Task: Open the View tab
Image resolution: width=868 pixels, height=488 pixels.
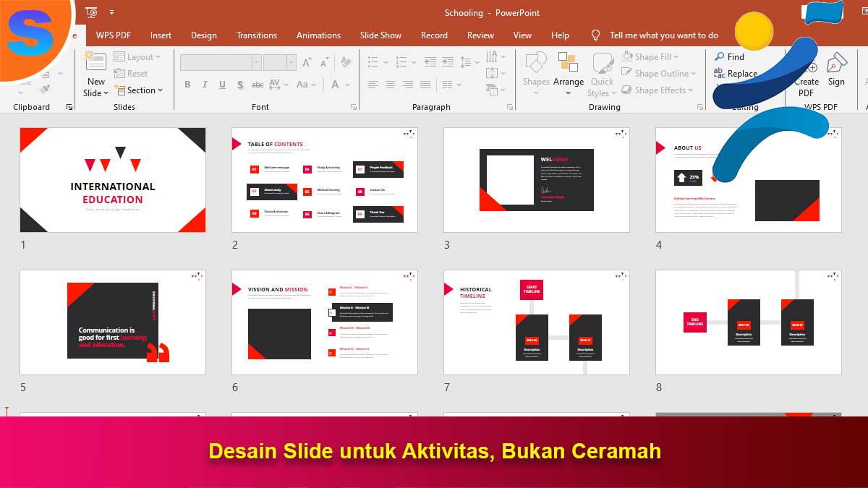Action: pos(522,35)
